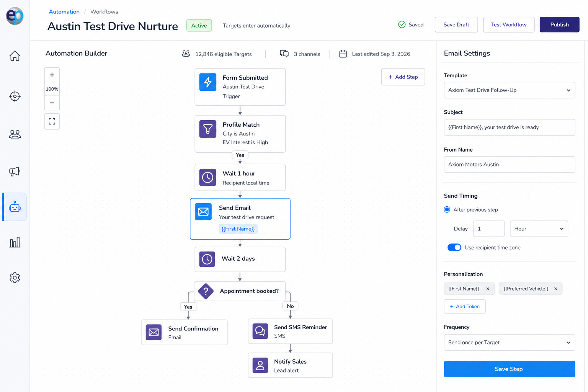The image size is (588, 392).
Task: Publish the workflow
Action: point(559,24)
